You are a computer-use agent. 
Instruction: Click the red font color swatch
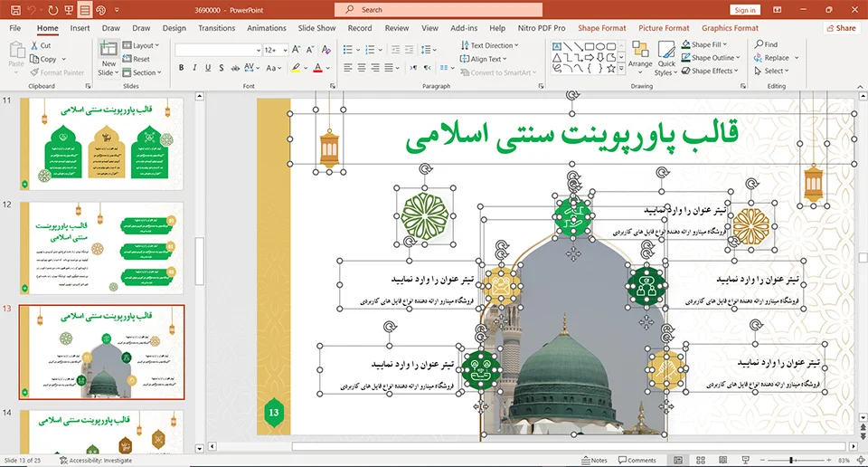tap(317, 68)
